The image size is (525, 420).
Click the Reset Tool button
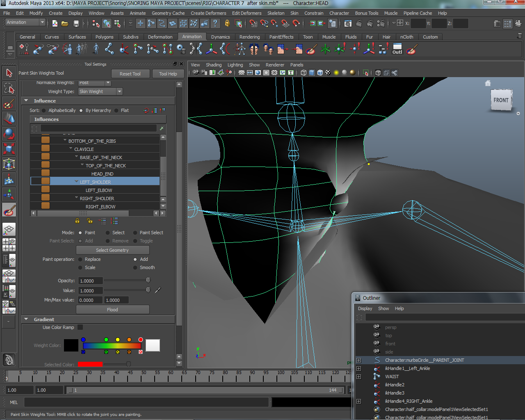130,74
